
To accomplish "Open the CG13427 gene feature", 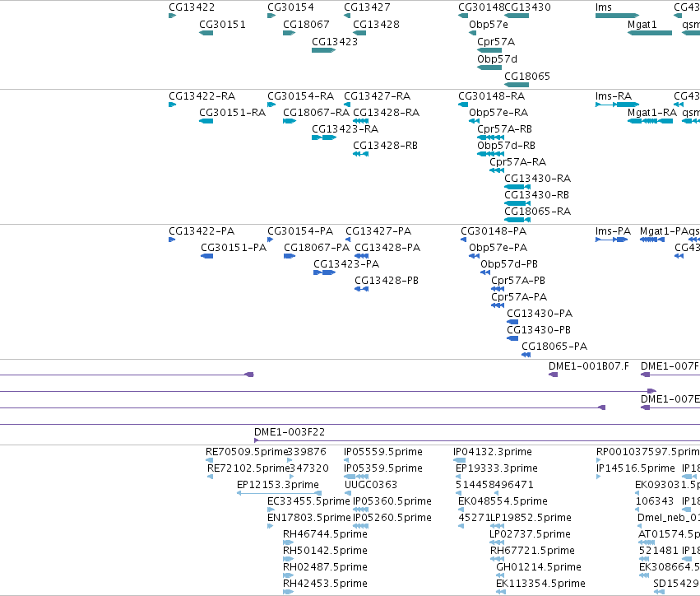I will coord(347,16).
